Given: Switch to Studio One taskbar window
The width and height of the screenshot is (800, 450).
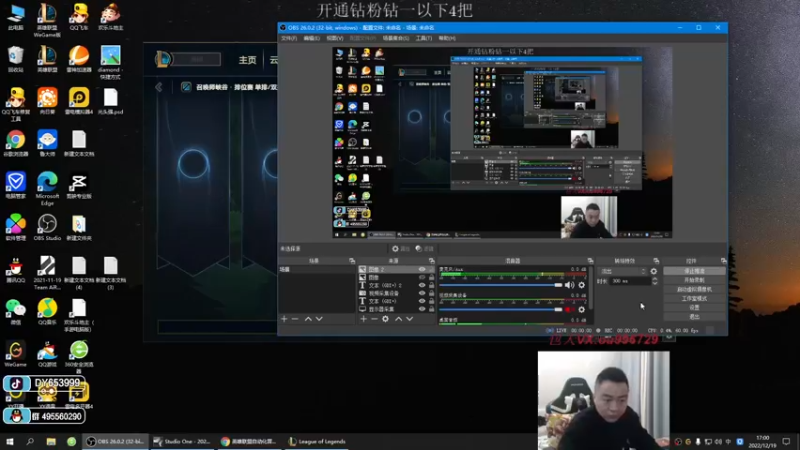Looking at the screenshot, I should tap(182, 442).
